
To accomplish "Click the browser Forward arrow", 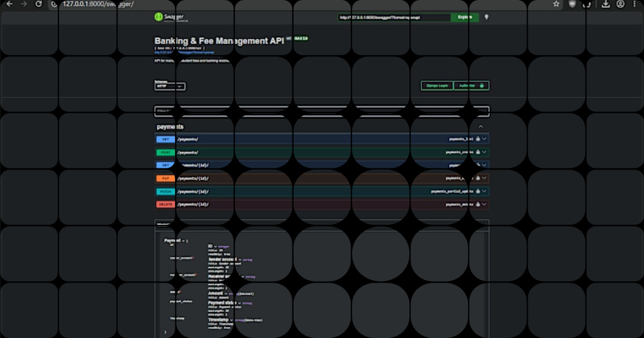I will (x=24, y=4).
